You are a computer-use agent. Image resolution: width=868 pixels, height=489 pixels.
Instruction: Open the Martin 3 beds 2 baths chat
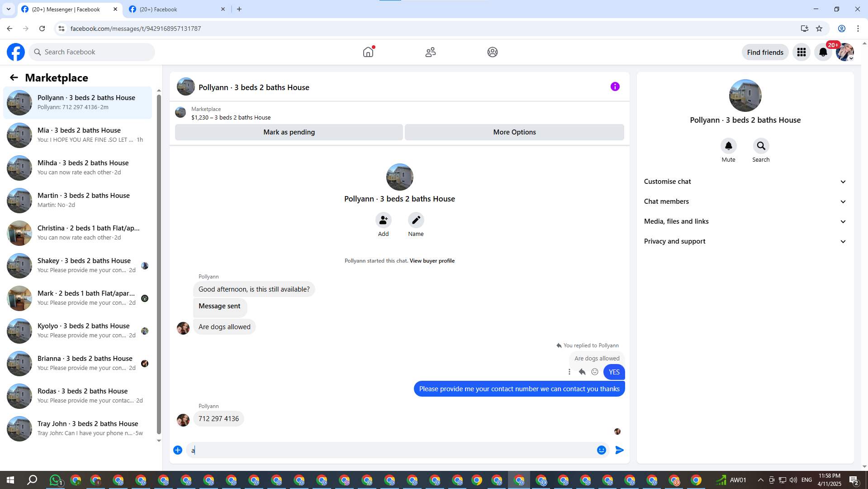coord(78,201)
